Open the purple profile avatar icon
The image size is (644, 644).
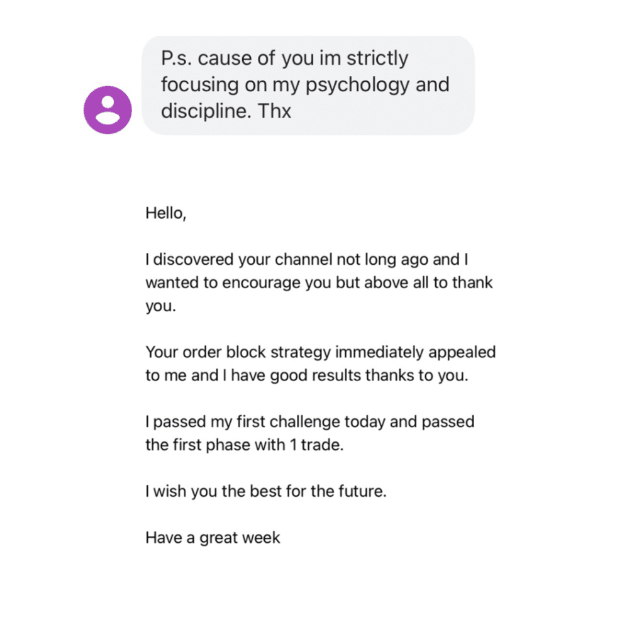(x=108, y=110)
